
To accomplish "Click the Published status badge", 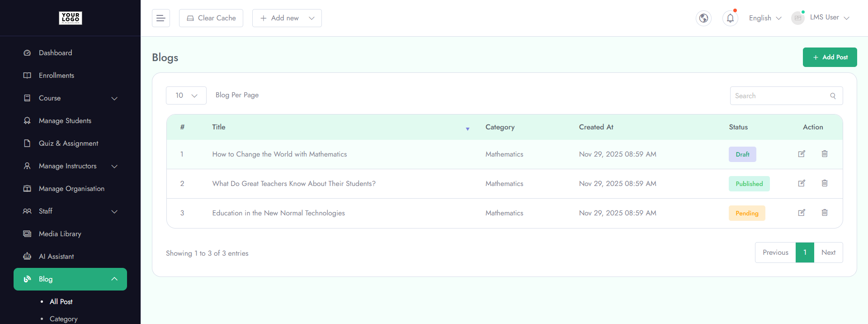I will [x=749, y=184].
